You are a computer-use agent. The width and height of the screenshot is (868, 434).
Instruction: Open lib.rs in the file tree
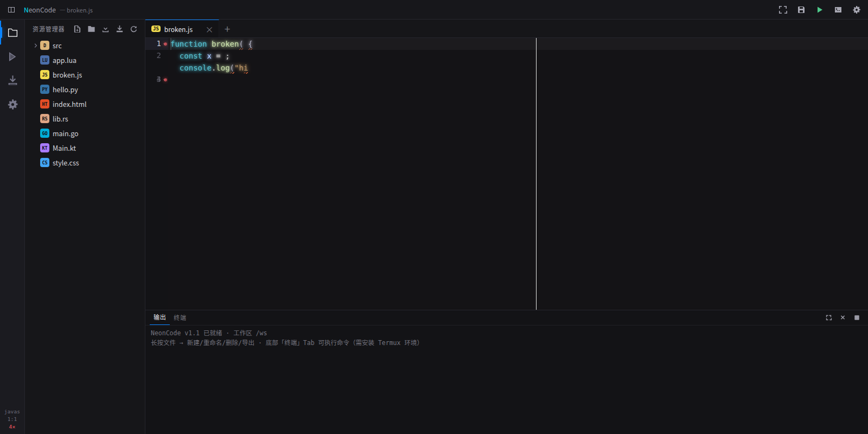tap(85, 119)
